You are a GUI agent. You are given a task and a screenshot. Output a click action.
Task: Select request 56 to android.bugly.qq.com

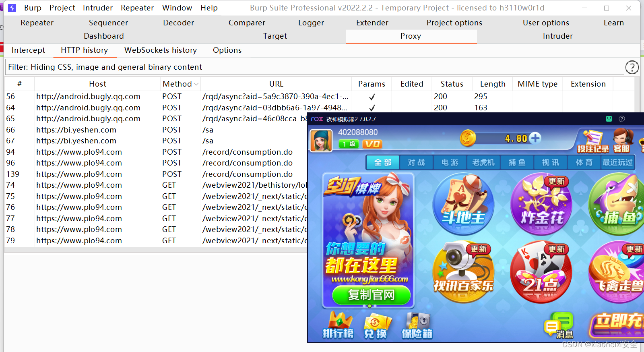(x=320, y=97)
